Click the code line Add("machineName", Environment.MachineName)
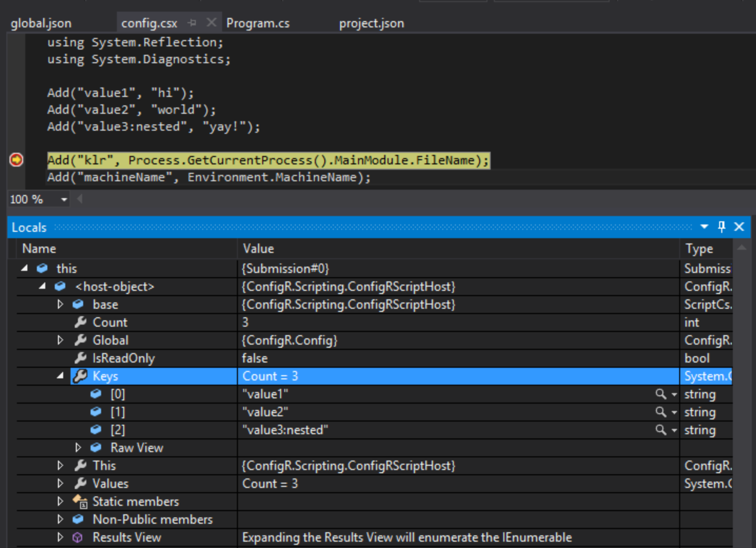This screenshot has height=548, width=756. pos(209,177)
